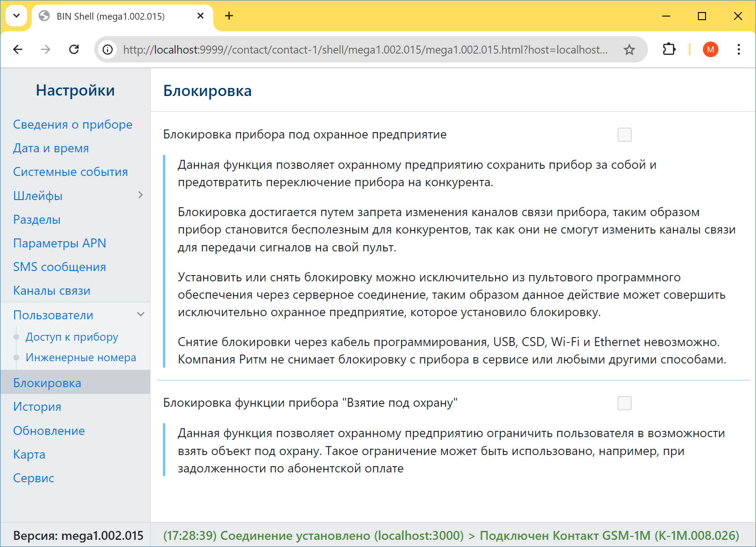Open the tab search dropdown arrow
This screenshot has height=547, width=756.
[17, 16]
